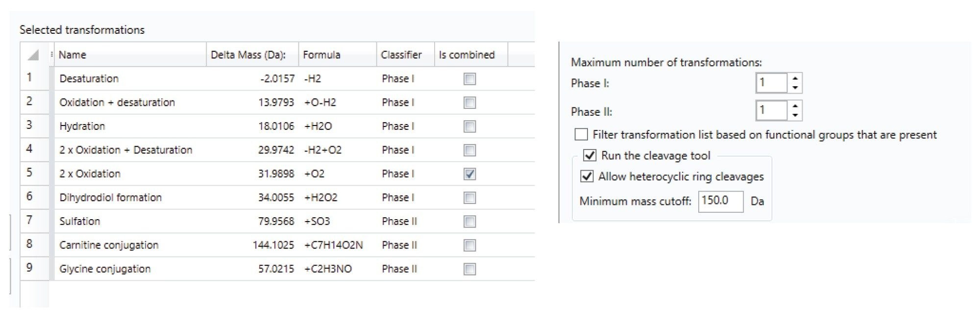Image resolution: width=980 pixels, height=327 pixels.
Task: Check Filter transformation list by functional groups
Action: coord(581,134)
